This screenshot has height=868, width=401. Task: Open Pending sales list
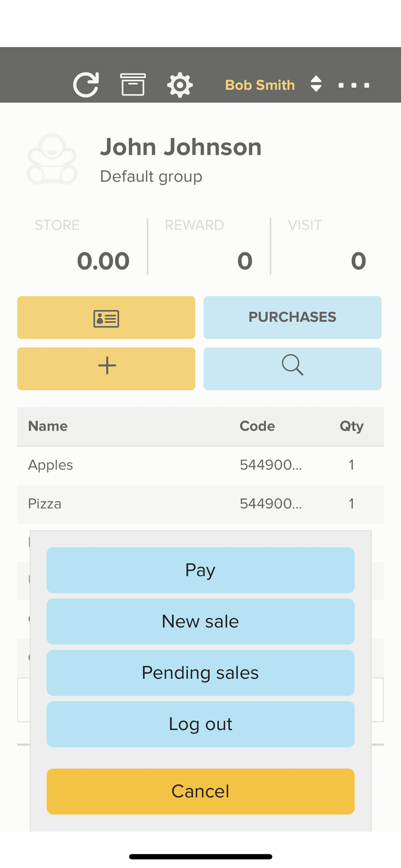[200, 673]
